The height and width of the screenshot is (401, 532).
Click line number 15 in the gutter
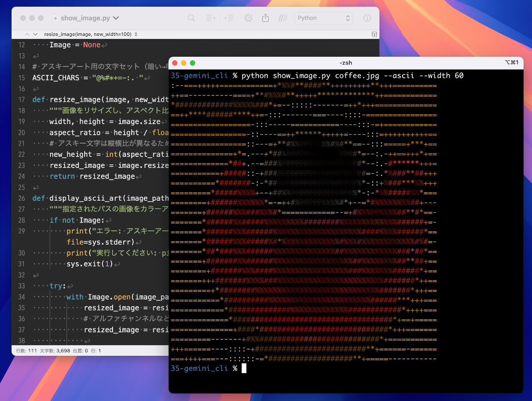21,78
